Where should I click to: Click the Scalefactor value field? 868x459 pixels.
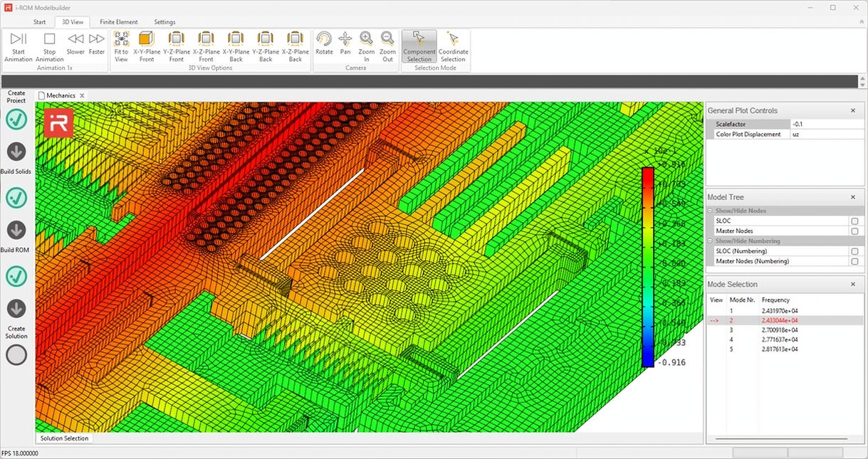point(826,124)
